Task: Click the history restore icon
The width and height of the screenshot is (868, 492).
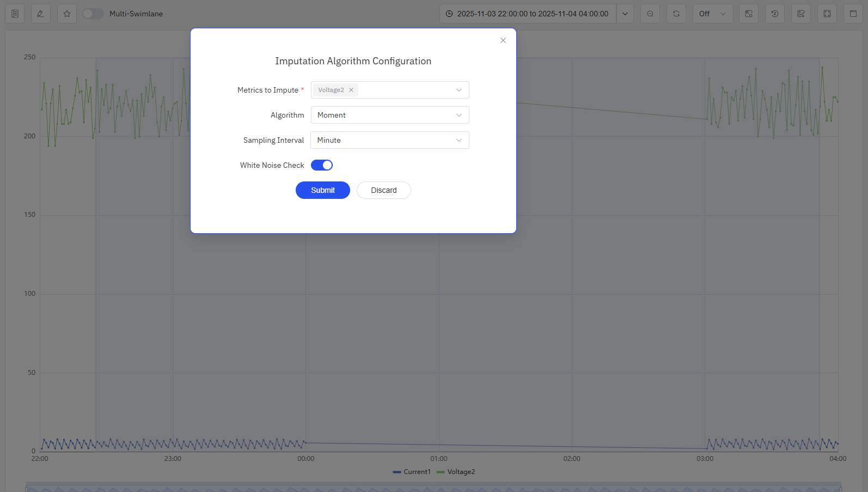Action: pos(775,14)
